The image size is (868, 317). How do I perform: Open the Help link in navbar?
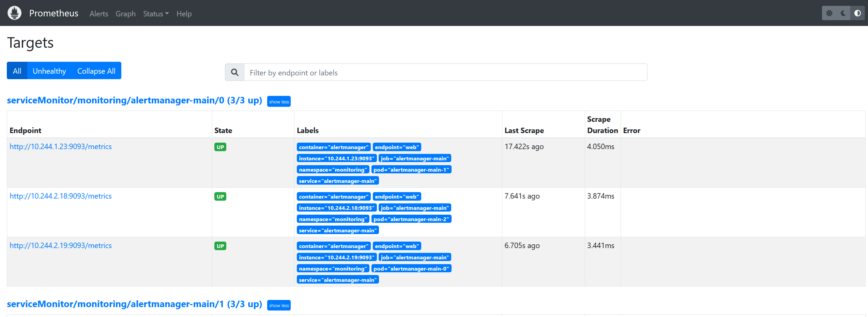point(184,14)
